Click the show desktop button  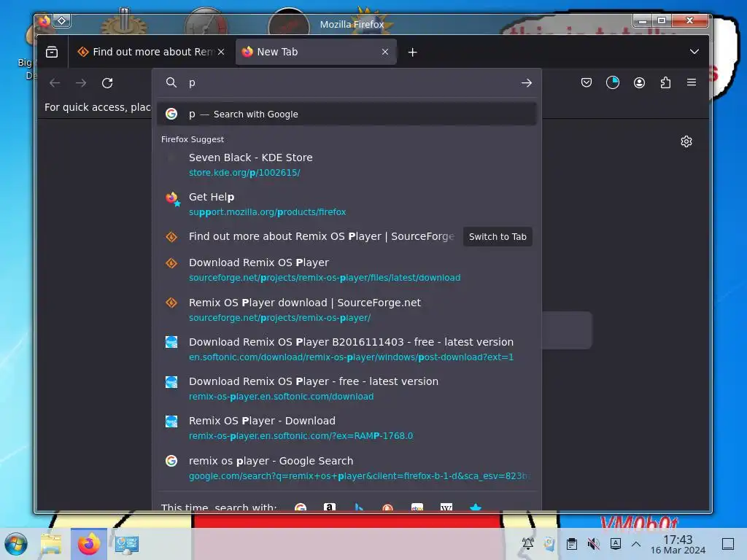coord(728,544)
